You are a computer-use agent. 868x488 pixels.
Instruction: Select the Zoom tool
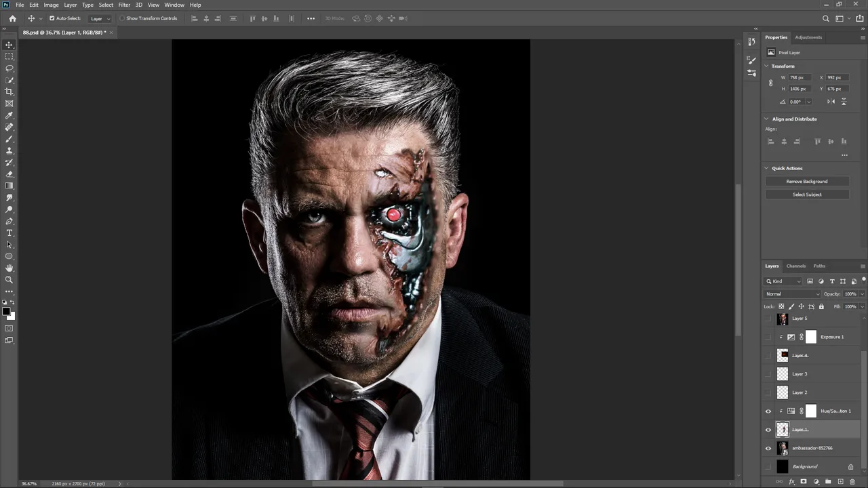pos(9,280)
